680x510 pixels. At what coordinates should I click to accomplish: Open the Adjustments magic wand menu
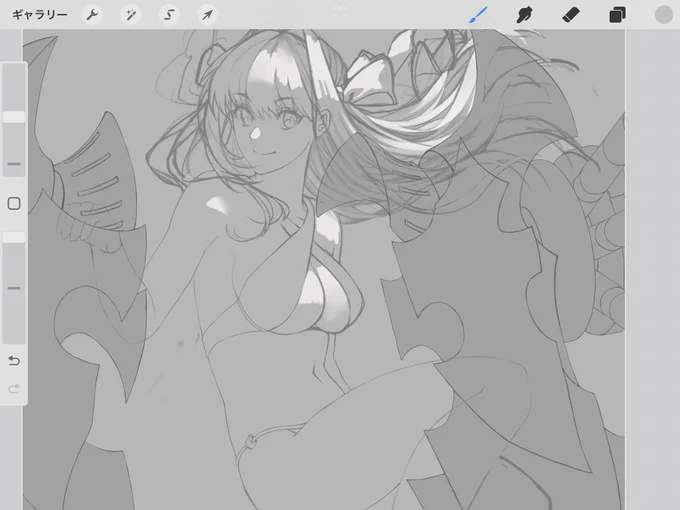(x=131, y=15)
